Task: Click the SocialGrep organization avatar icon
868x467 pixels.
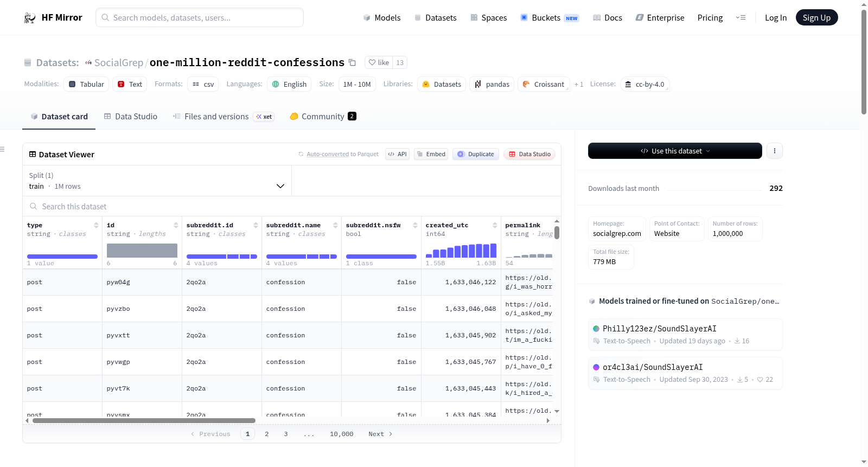Action: pyautogui.click(x=88, y=62)
